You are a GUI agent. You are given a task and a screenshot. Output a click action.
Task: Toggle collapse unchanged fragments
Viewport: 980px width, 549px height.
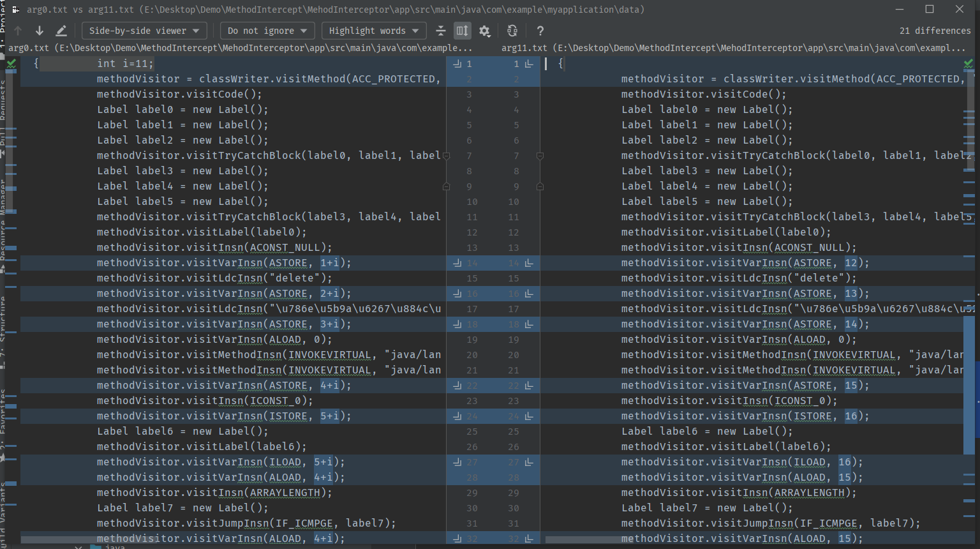tap(441, 31)
